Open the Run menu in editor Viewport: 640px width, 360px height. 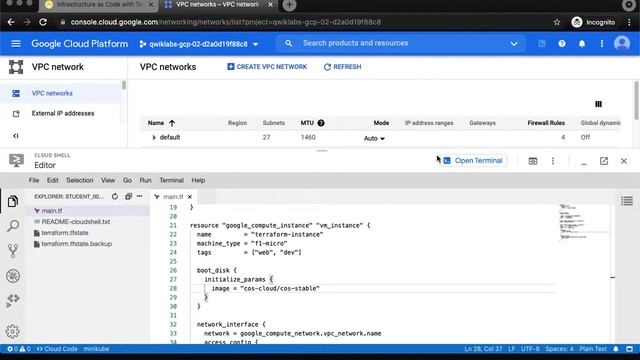(x=145, y=180)
